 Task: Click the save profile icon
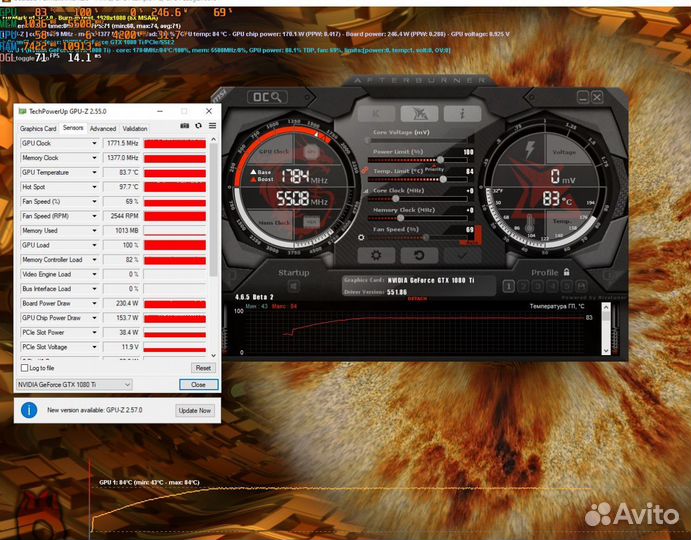pyautogui.click(x=581, y=287)
